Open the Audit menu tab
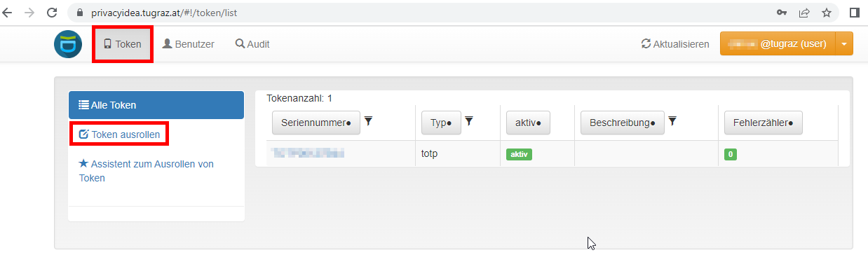This screenshot has width=868, height=262. point(252,44)
